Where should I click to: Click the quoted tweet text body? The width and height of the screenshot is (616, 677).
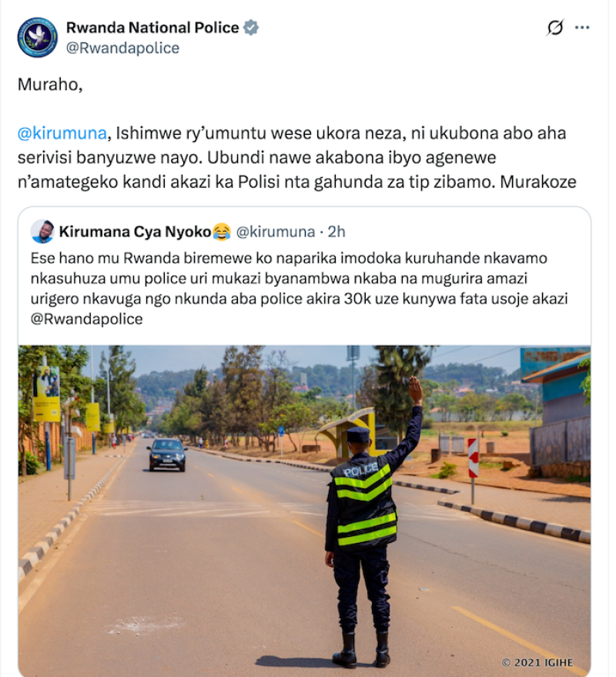300,288
